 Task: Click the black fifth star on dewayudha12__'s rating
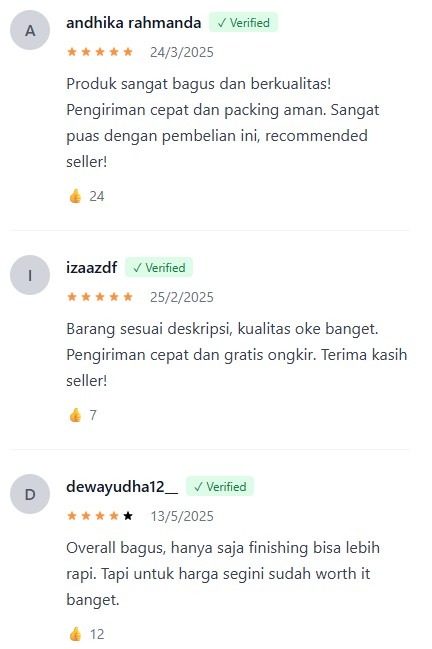tap(128, 516)
